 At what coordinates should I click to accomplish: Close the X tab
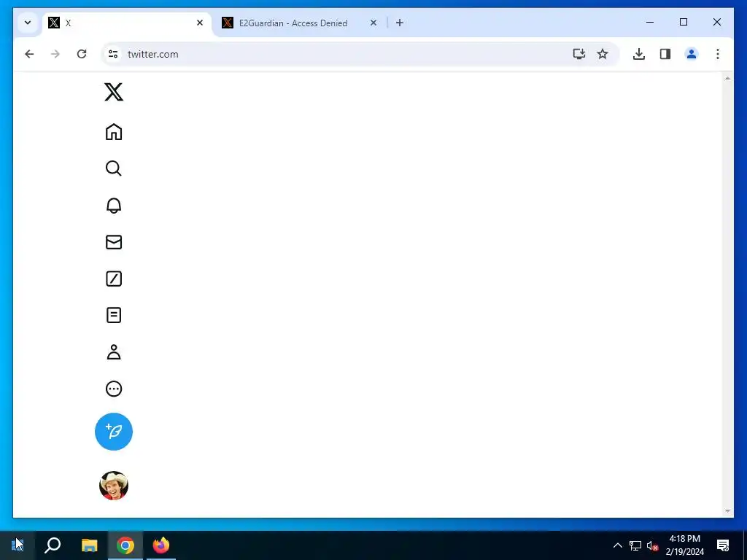[x=200, y=23]
